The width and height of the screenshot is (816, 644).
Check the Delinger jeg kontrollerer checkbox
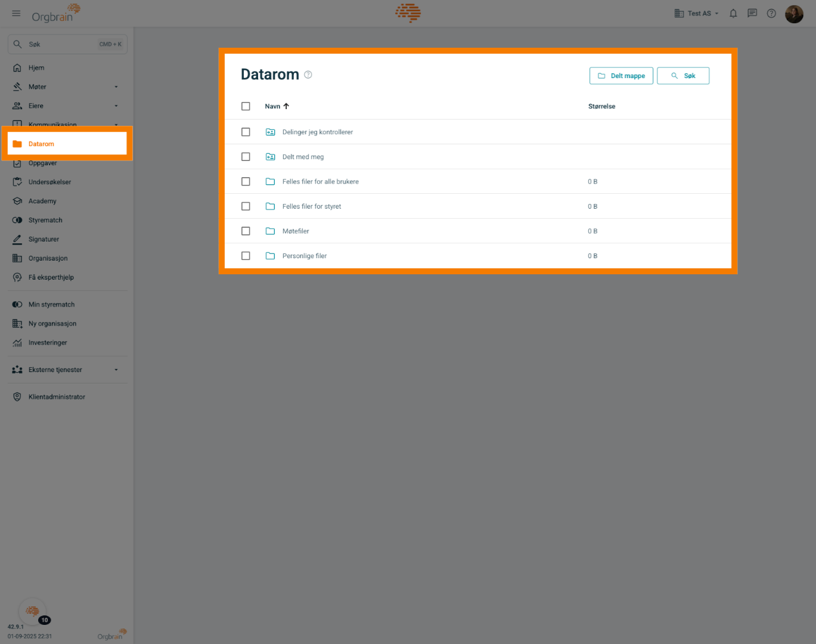(x=246, y=132)
